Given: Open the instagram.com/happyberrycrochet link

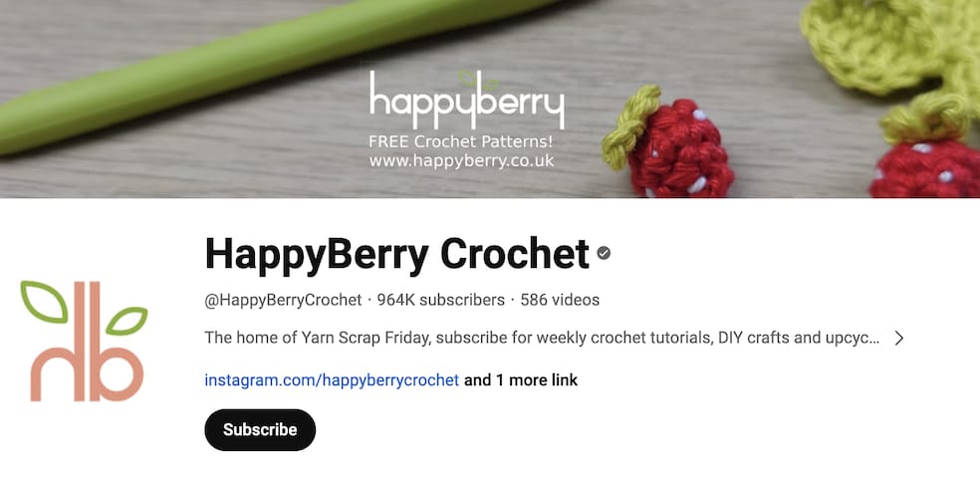Looking at the screenshot, I should click(332, 380).
